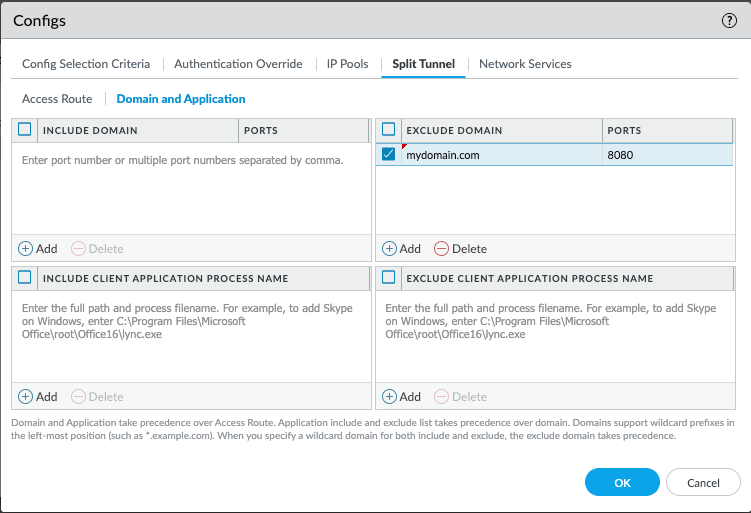Delete the selected exclude domain entry

point(460,248)
